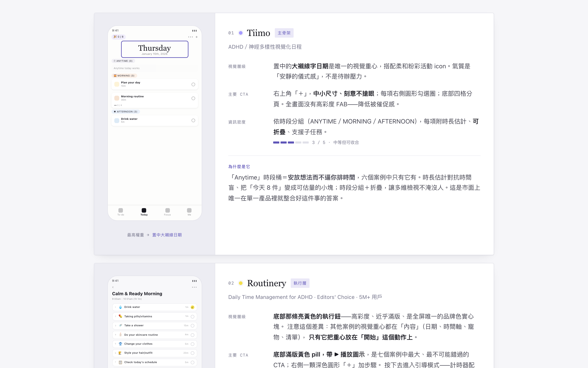Click the blue icon beside Tiimo's Drink water
This screenshot has height=368, width=588.
coord(117,120)
